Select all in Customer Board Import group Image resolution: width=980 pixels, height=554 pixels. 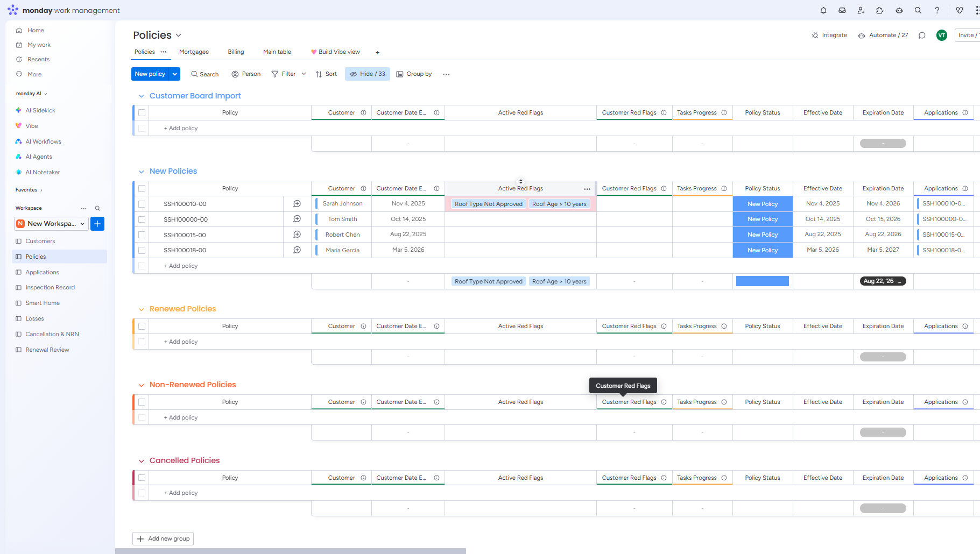(x=142, y=113)
